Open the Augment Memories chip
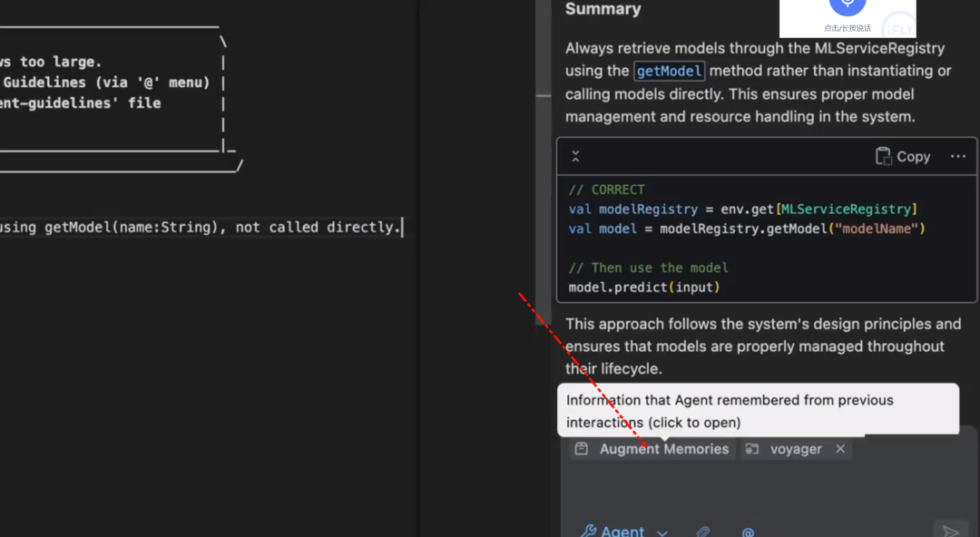Image resolution: width=980 pixels, height=537 pixels. point(653,449)
